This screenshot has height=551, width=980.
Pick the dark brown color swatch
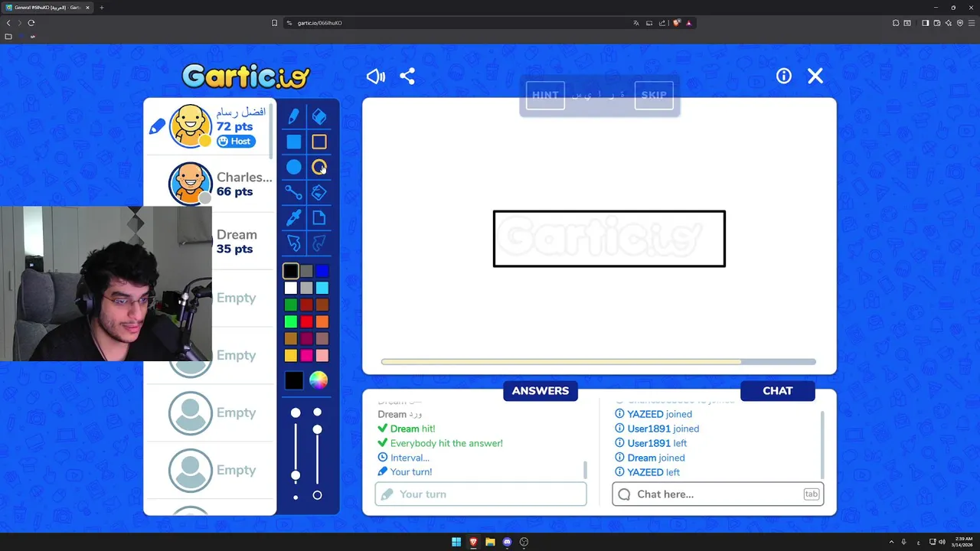click(322, 305)
